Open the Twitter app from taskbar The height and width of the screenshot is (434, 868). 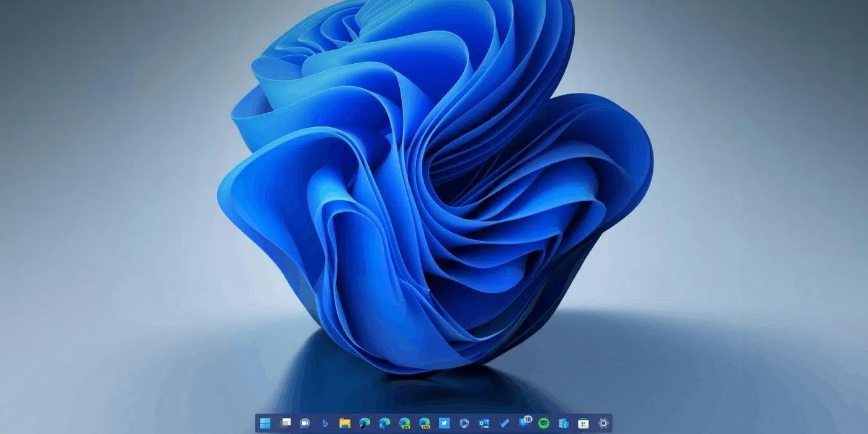coord(445,423)
